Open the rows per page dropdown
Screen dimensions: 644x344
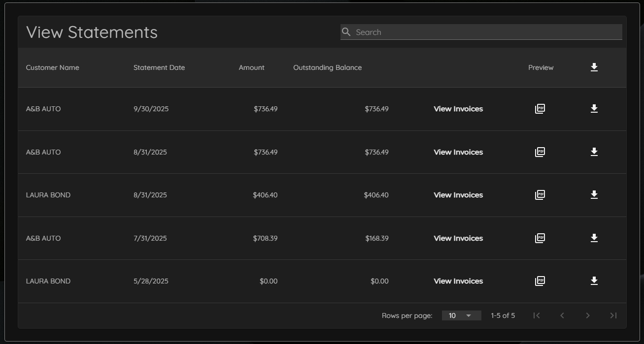pos(461,315)
